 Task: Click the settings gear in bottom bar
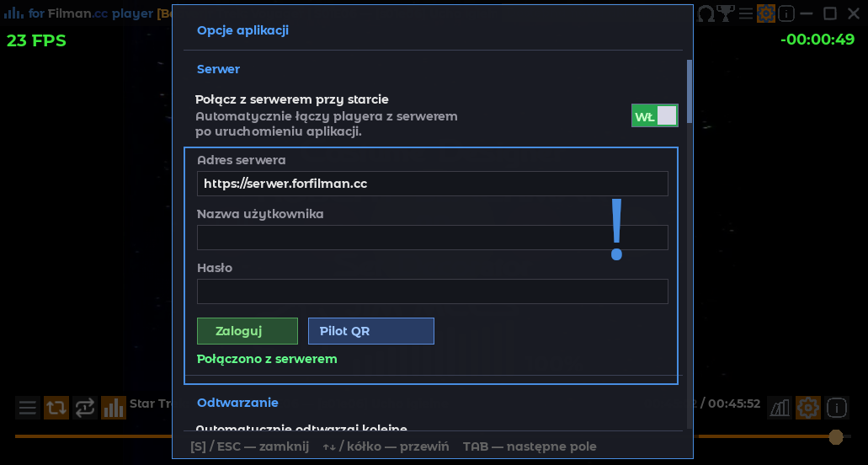click(x=808, y=408)
